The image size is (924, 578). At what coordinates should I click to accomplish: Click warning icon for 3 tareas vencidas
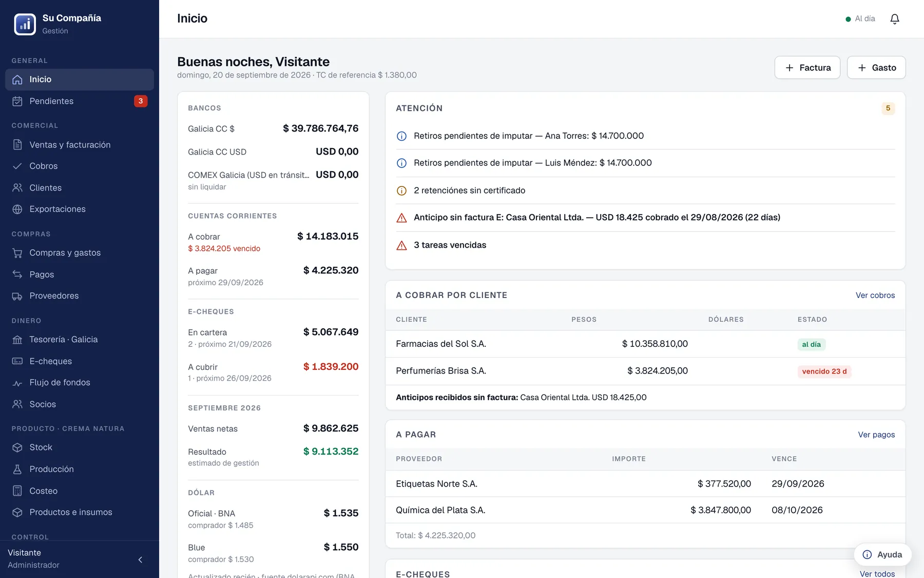click(402, 246)
